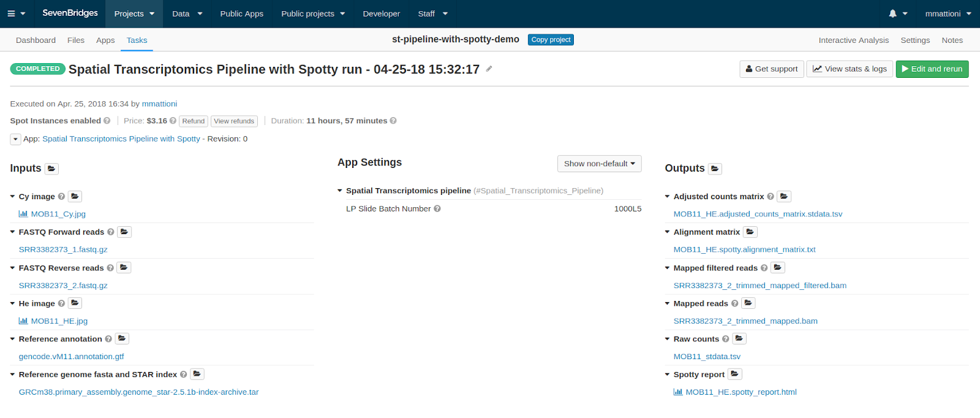Screen dimensions: 980x418
Task: Open folder icon next to Inputs heading
Action: pos(51,169)
